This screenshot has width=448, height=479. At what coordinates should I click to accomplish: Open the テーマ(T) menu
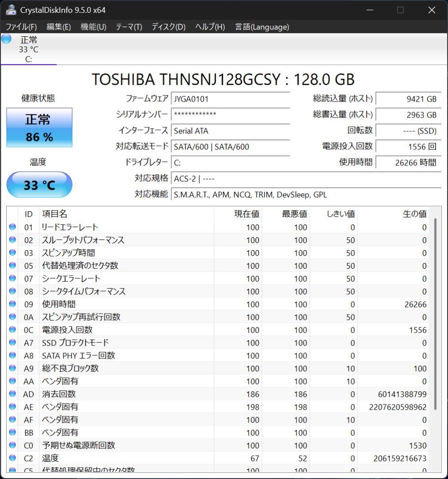tap(129, 27)
